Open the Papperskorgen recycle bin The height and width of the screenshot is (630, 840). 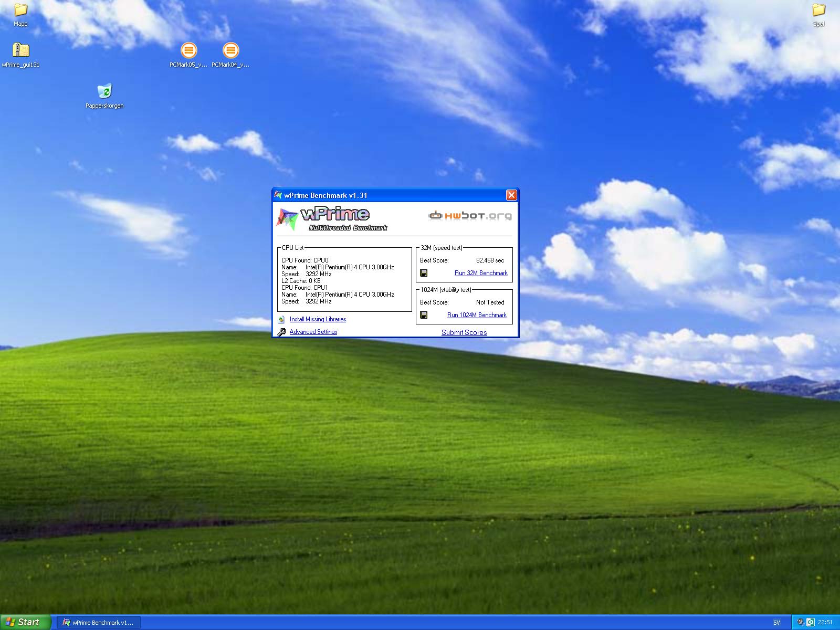[104, 96]
